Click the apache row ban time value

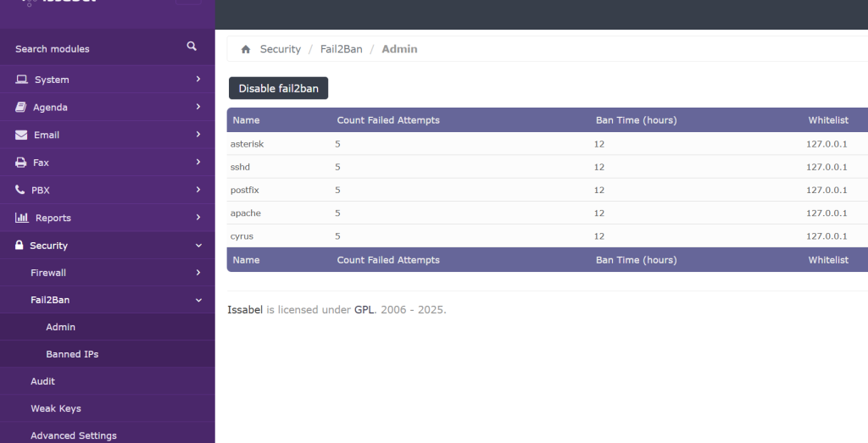point(599,213)
